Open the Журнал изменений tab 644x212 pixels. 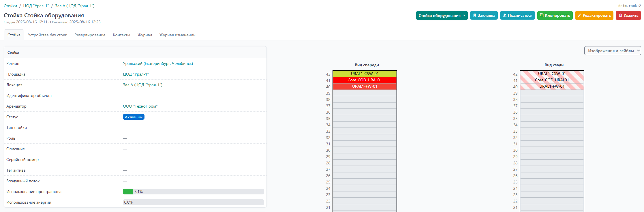[177, 35]
